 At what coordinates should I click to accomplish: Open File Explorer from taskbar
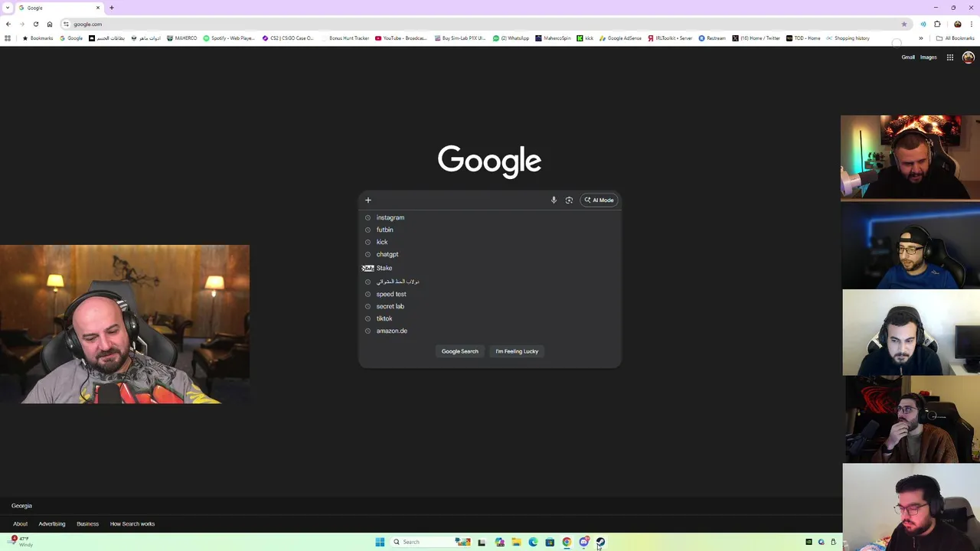point(517,542)
